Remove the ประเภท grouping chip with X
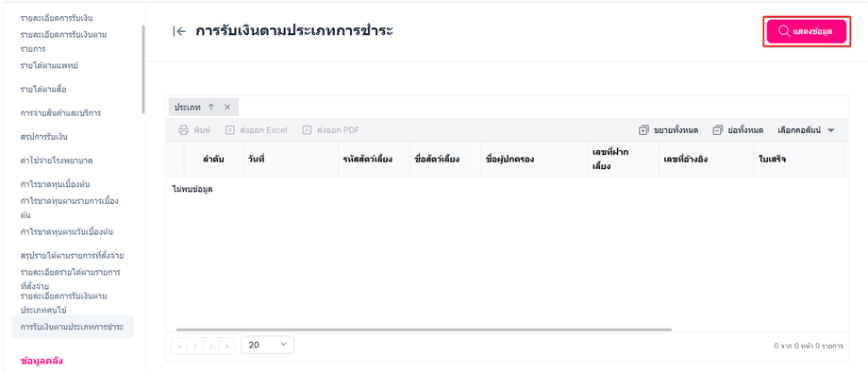Viewport: 868px width, 373px height. click(227, 107)
